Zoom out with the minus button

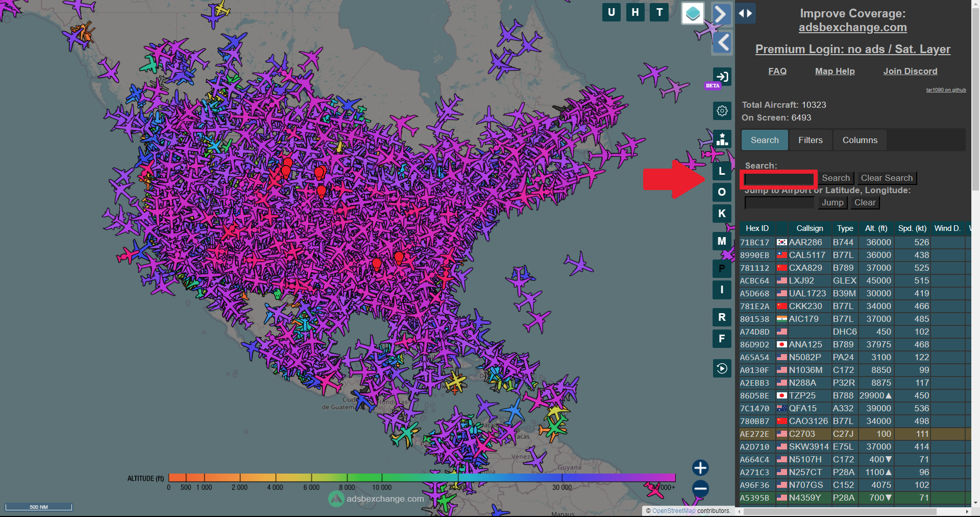(x=700, y=489)
